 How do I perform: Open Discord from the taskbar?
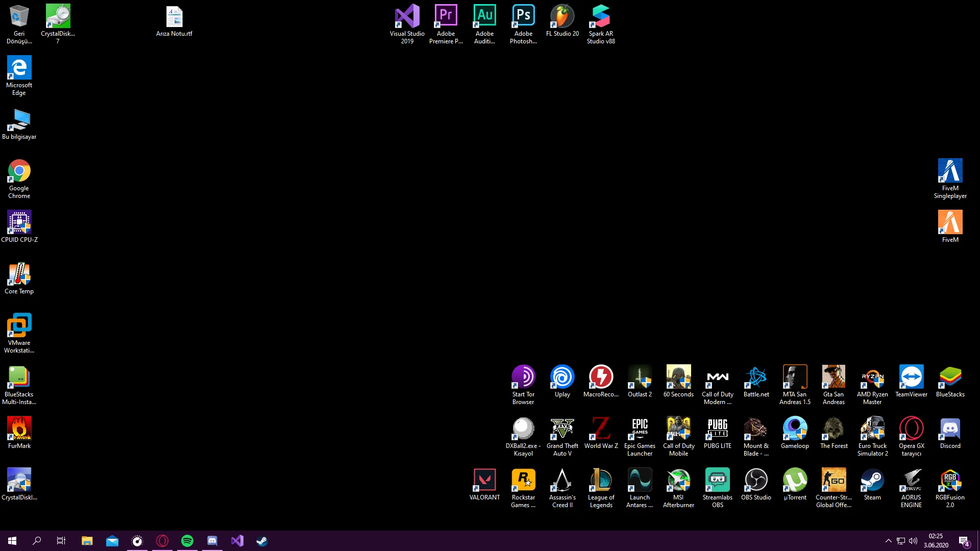[212, 540]
